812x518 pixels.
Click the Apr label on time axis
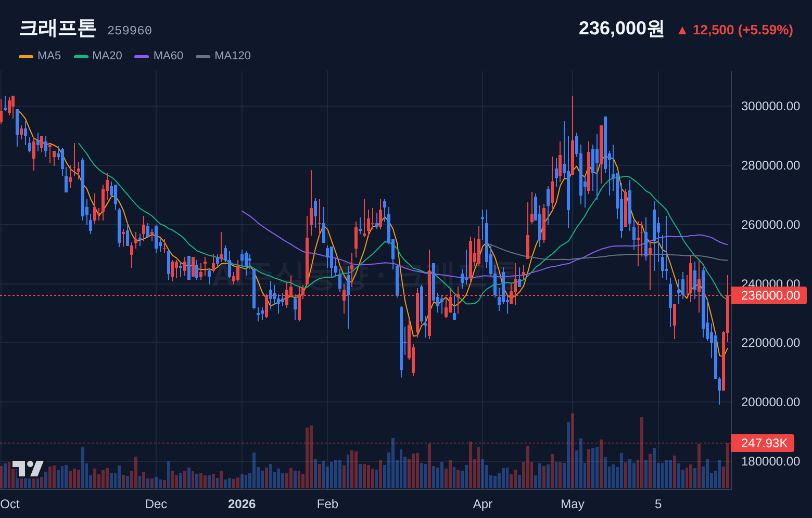(483, 504)
